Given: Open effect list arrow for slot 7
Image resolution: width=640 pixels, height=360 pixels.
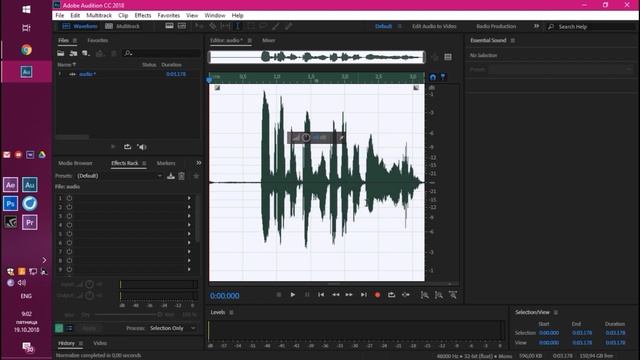Looking at the screenshot, I should pos(189,252).
